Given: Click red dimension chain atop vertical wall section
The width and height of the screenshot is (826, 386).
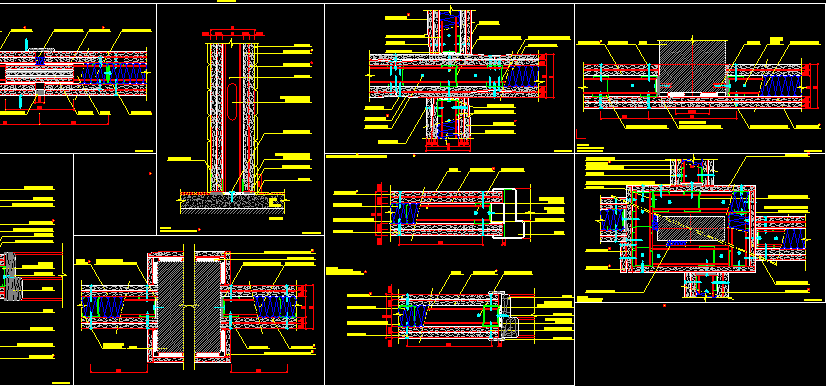Looking at the screenshot, I should pos(233,34).
